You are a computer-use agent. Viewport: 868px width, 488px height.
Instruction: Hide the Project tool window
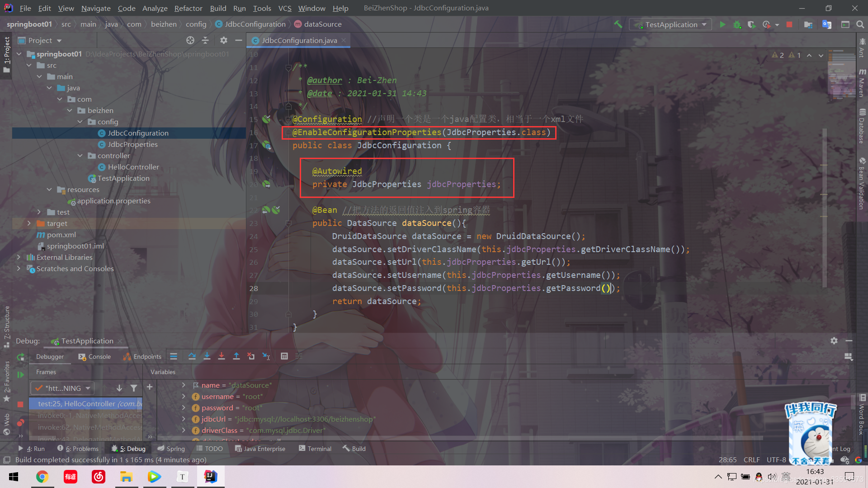tap(239, 40)
